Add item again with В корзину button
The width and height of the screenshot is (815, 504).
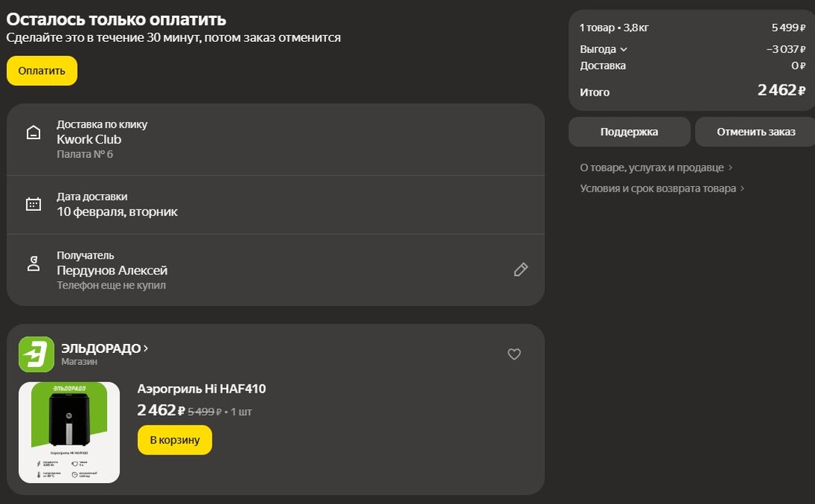tap(174, 440)
